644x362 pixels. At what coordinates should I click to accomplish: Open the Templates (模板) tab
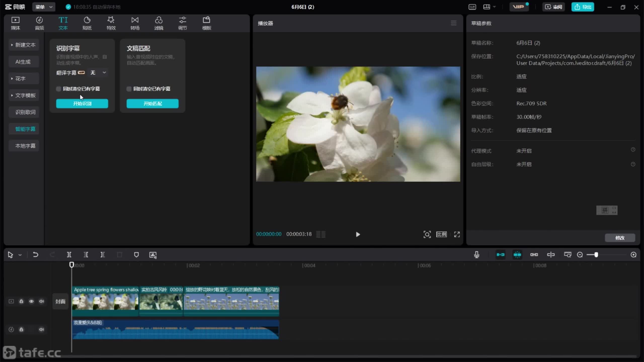(207, 23)
